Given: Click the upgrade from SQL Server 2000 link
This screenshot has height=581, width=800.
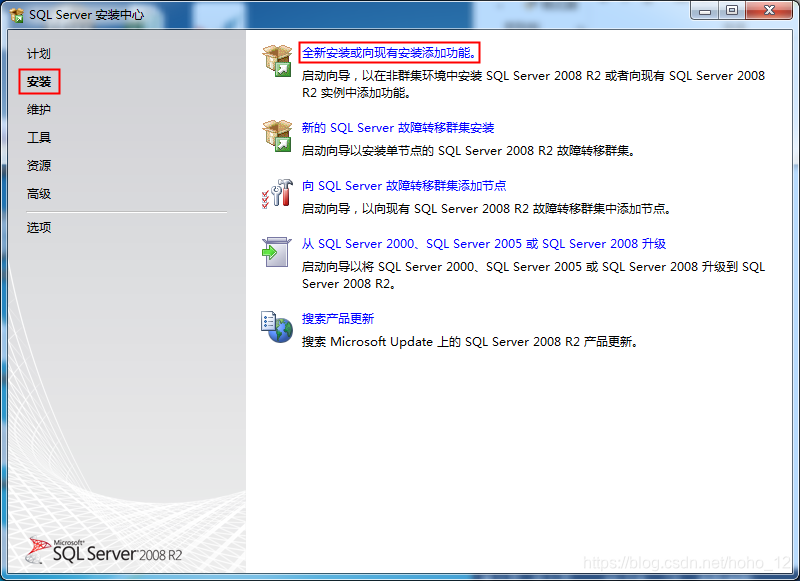Looking at the screenshot, I should 484,244.
